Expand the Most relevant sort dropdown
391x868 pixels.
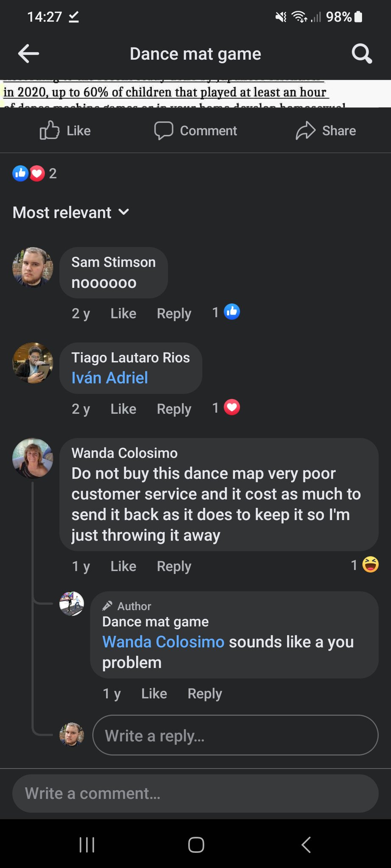[71, 212]
